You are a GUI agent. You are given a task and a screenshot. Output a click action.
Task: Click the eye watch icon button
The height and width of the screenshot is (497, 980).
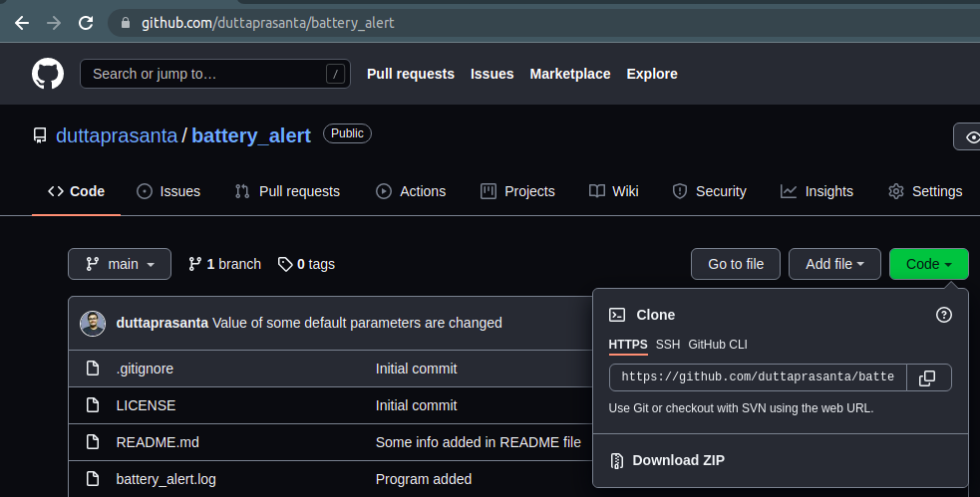[x=971, y=136]
